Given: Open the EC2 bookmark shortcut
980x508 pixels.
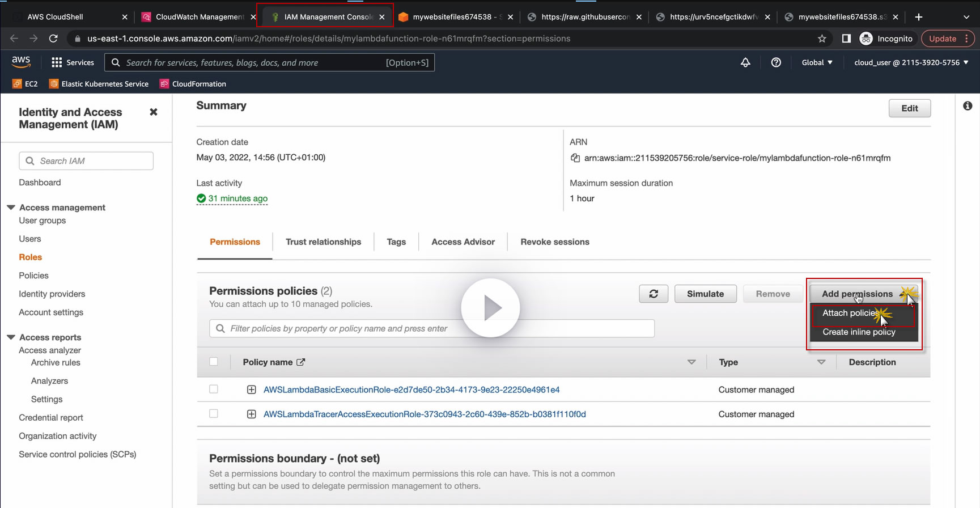Looking at the screenshot, I should (25, 84).
